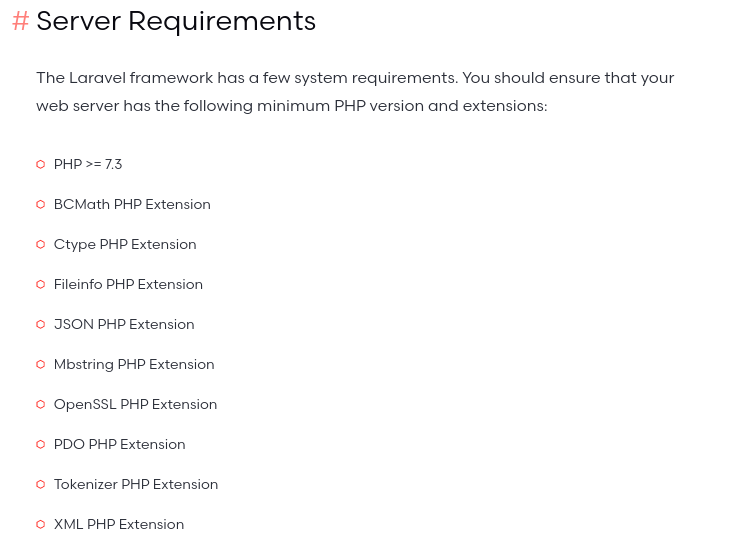Viewport: 734px width, 558px height.
Task: Click the Tokenizer PHP Extension text
Action: pyautogui.click(x=136, y=484)
